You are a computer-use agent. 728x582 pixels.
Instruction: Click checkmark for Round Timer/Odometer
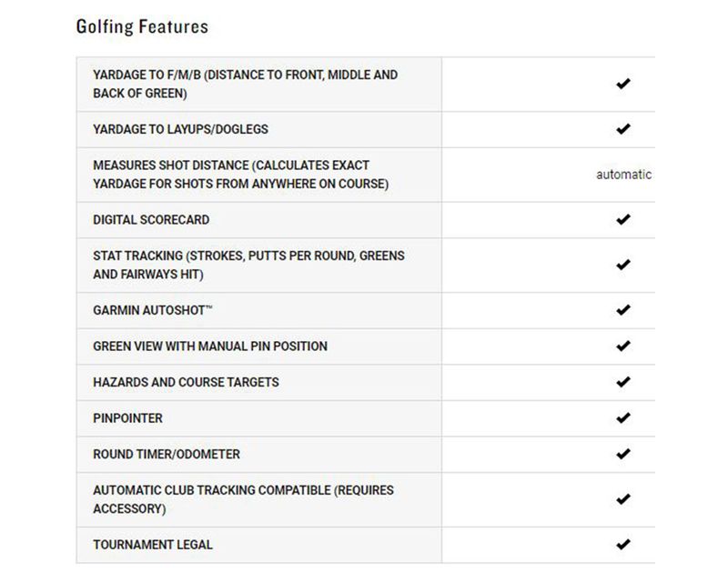(623, 454)
